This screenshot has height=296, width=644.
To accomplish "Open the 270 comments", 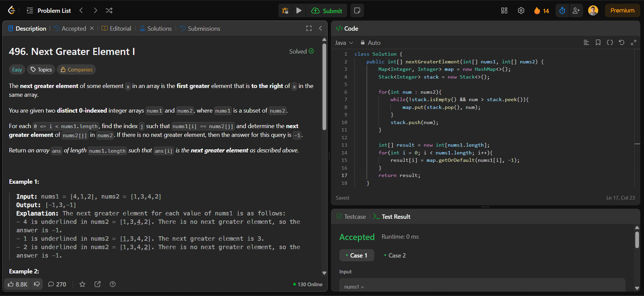I will point(57,284).
